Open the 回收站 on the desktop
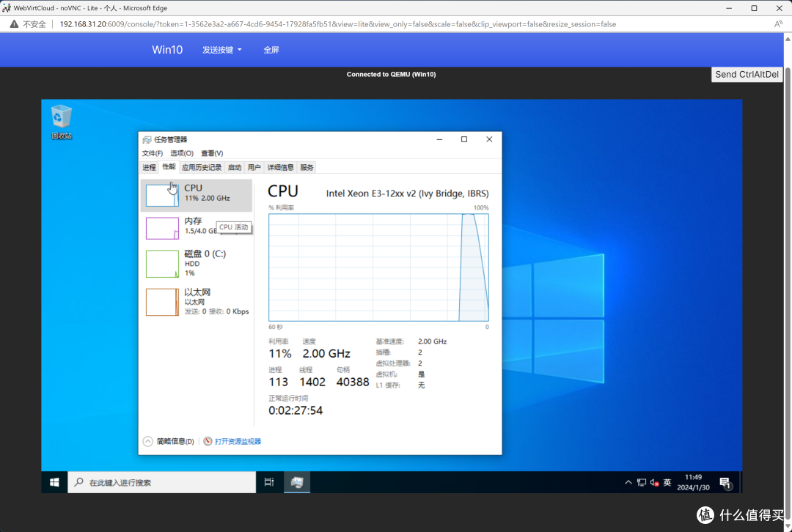 (x=62, y=117)
